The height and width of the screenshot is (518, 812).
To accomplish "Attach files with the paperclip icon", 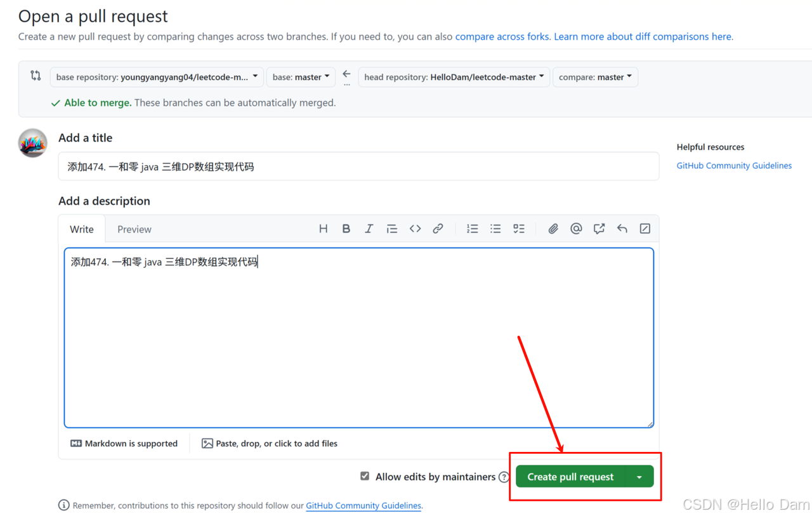I will pos(553,229).
